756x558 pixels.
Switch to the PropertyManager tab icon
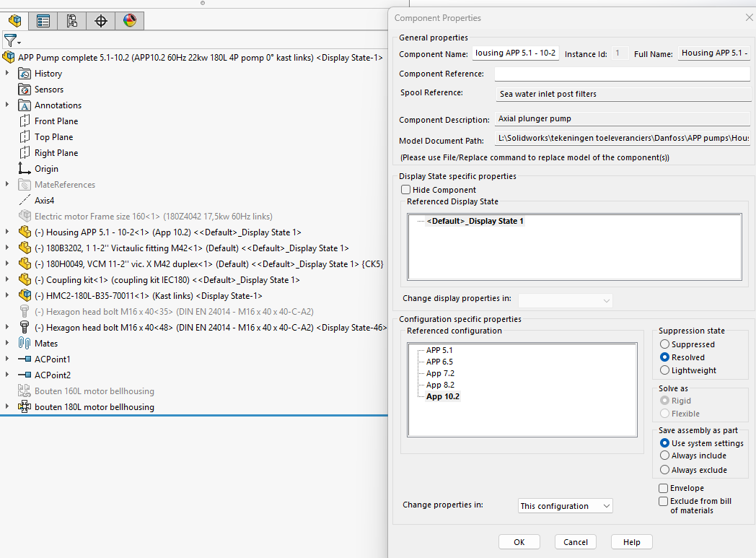[x=43, y=21]
